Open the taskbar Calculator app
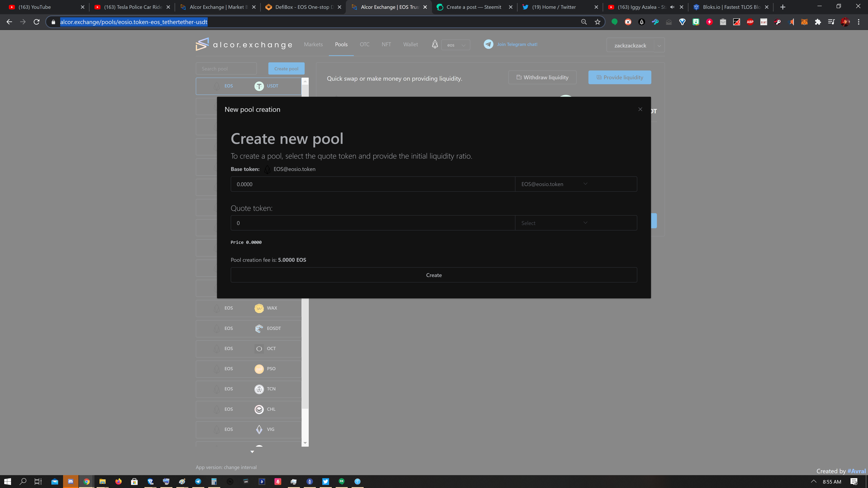The height and width of the screenshot is (488, 868). [214, 482]
